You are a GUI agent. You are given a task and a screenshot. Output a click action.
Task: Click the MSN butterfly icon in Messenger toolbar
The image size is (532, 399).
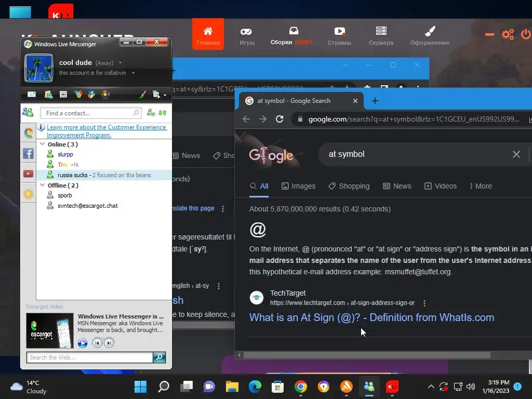78,95
